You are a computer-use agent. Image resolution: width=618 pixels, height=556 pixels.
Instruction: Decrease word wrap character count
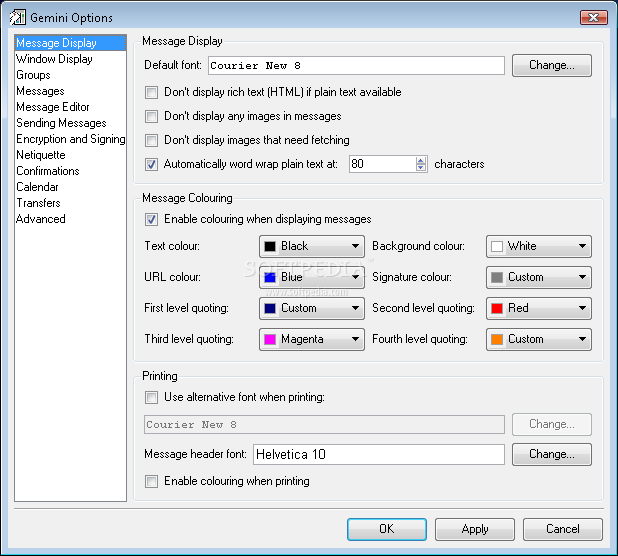(x=421, y=168)
